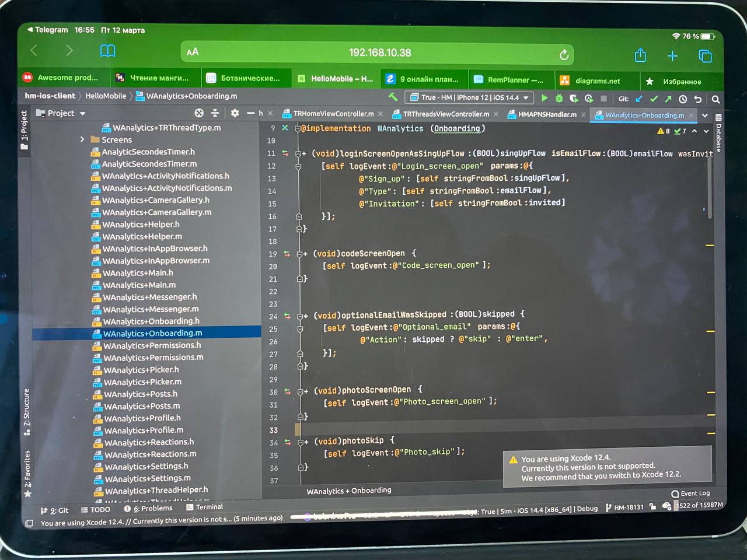
Task: Collapse the loginScreenOpenAsSingUpFlow method fold
Action: [x=299, y=154]
